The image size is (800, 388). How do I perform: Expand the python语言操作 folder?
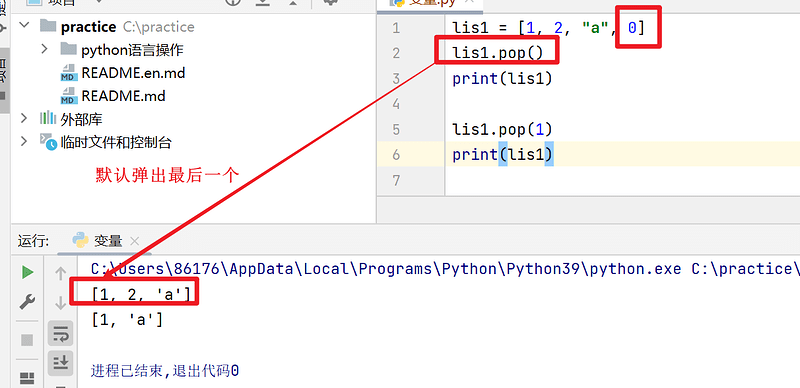(44, 50)
